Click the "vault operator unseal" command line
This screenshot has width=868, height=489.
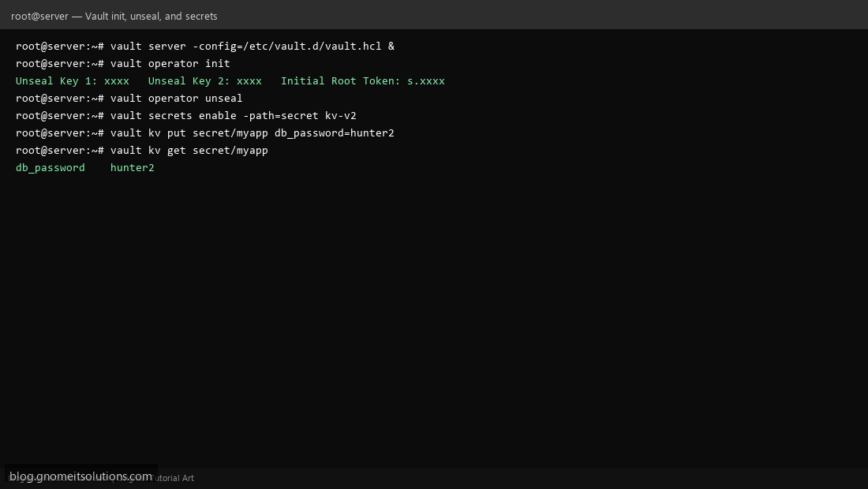pyautogui.click(x=129, y=99)
